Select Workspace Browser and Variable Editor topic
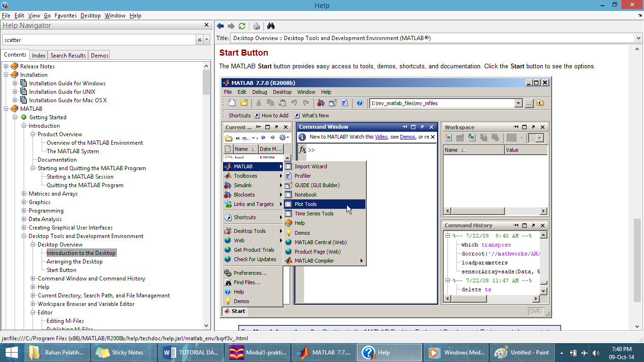644x362 pixels. tap(86, 304)
